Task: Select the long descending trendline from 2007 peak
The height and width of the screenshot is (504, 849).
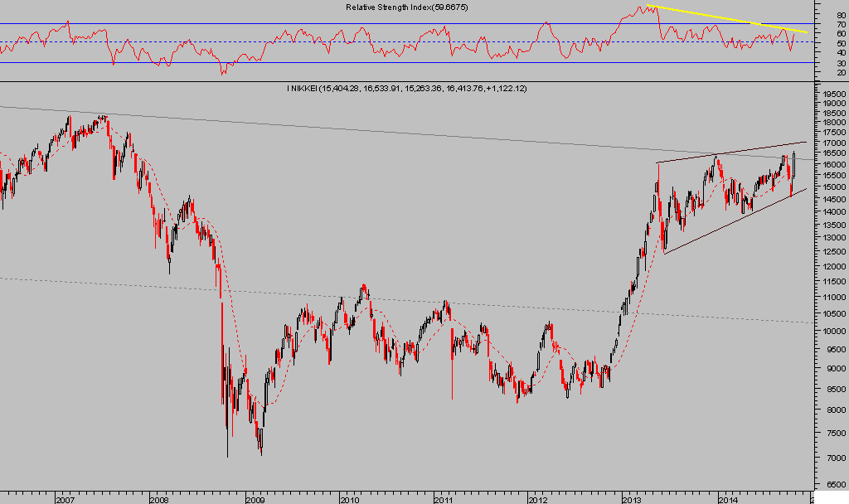Action: point(415,127)
